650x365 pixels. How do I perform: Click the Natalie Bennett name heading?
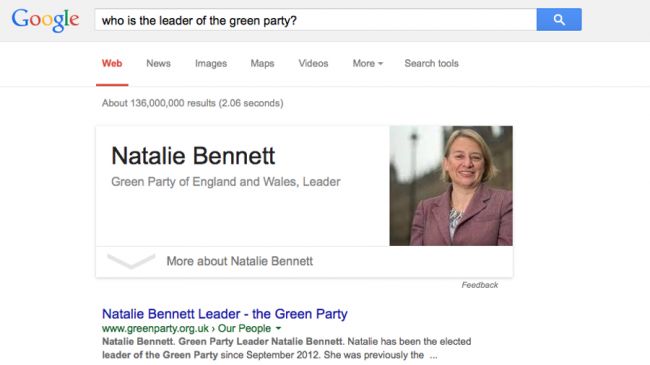click(x=193, y=156)
